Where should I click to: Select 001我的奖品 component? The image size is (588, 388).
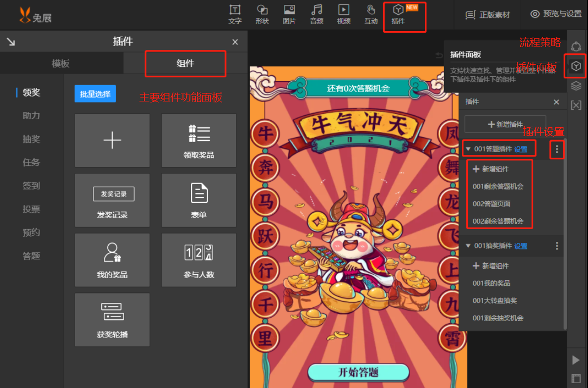[491, 283]
